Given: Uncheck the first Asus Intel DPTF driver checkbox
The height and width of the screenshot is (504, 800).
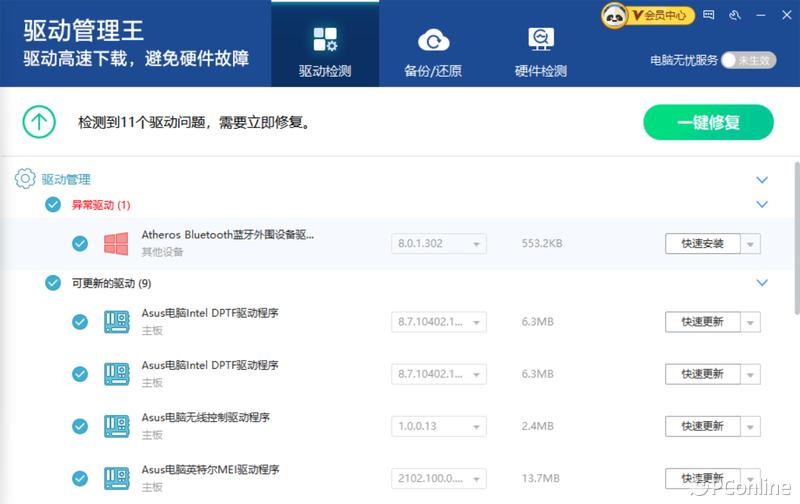Looking at the screenshot, I should click(80, 322).
